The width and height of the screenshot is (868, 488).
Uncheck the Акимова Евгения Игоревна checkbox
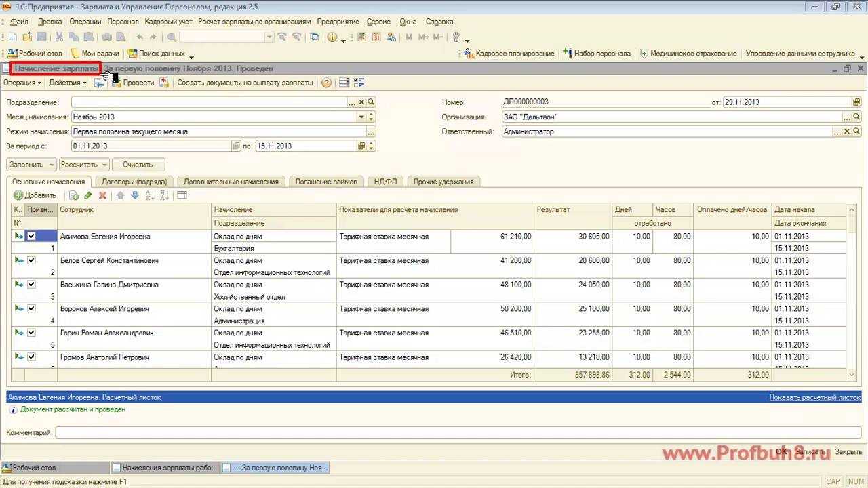31,237
